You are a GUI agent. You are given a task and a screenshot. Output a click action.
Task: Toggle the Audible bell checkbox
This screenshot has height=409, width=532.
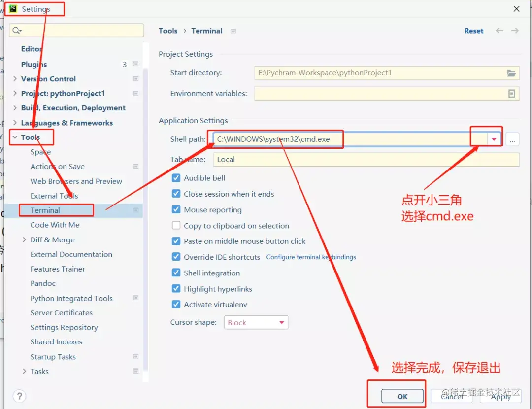point(176,178)
